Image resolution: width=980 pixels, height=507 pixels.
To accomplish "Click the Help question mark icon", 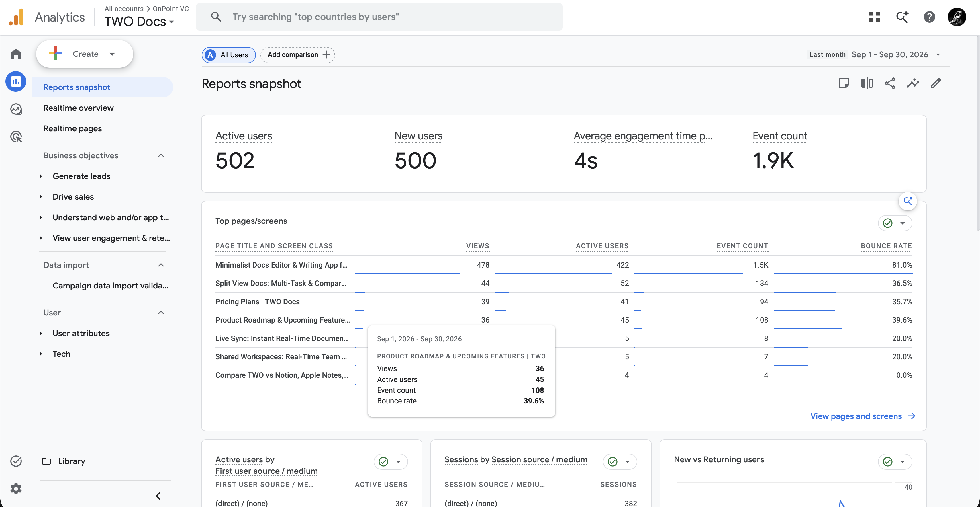I will (929, 17).
